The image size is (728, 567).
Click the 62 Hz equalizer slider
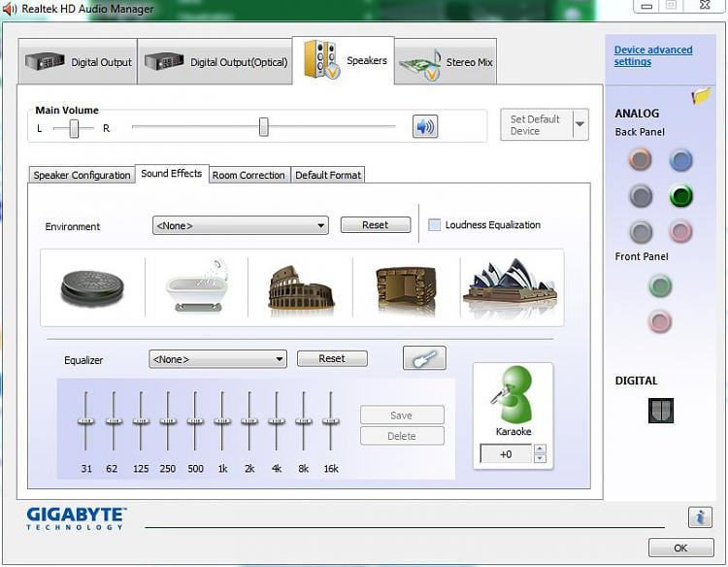(x=114, y=420)
